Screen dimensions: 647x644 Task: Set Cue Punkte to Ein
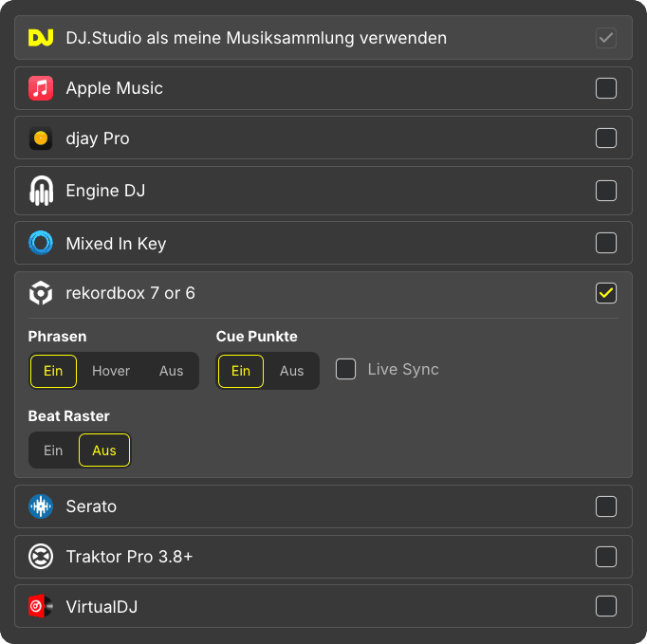coord(241,371)
